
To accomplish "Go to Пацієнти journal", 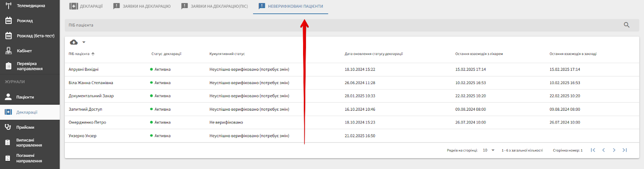I will point(25,97).
